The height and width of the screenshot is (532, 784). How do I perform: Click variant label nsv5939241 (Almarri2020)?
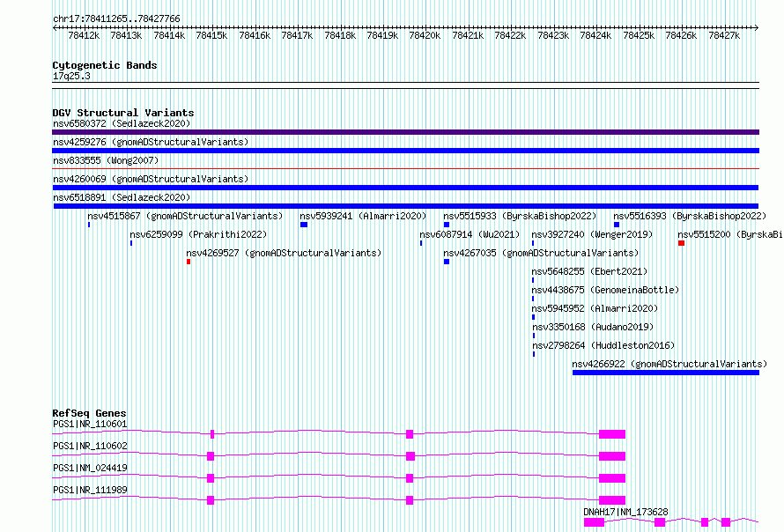tap(363, 216)
